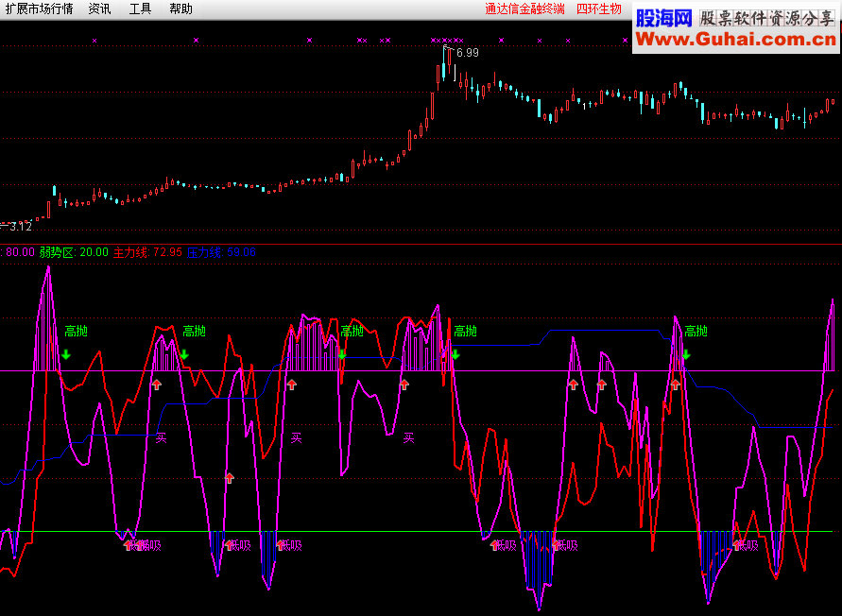The width and height of the screenshot is (842, 616).
Task: Open the 资讯 menu
Action: 99,9
